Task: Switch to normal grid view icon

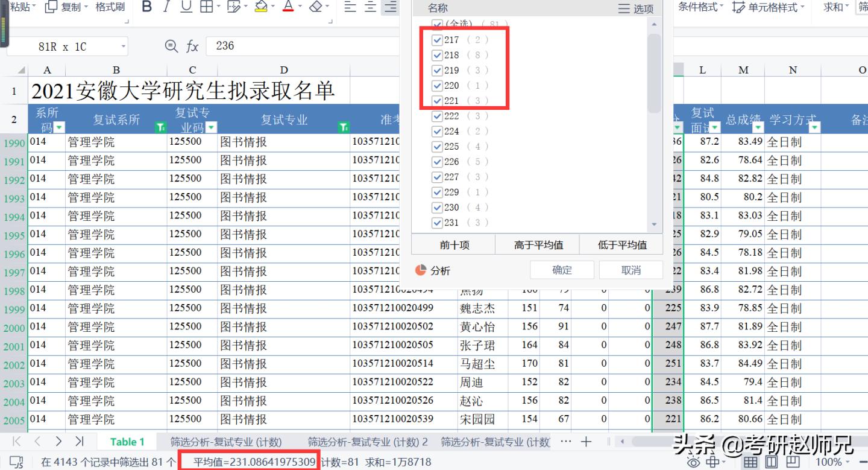Action: tap(750, 462)
